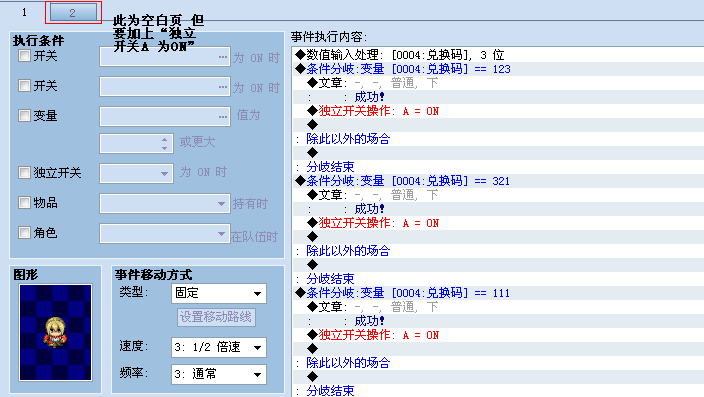Select conditional branch line == 111
This screenshot has height=397, width=704.
[498, 293]
